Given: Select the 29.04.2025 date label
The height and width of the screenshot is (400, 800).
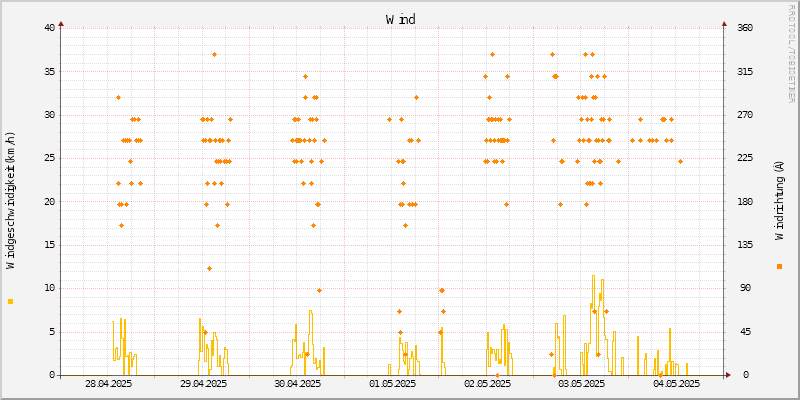Looking at the screenshot, I should (203, 384).
